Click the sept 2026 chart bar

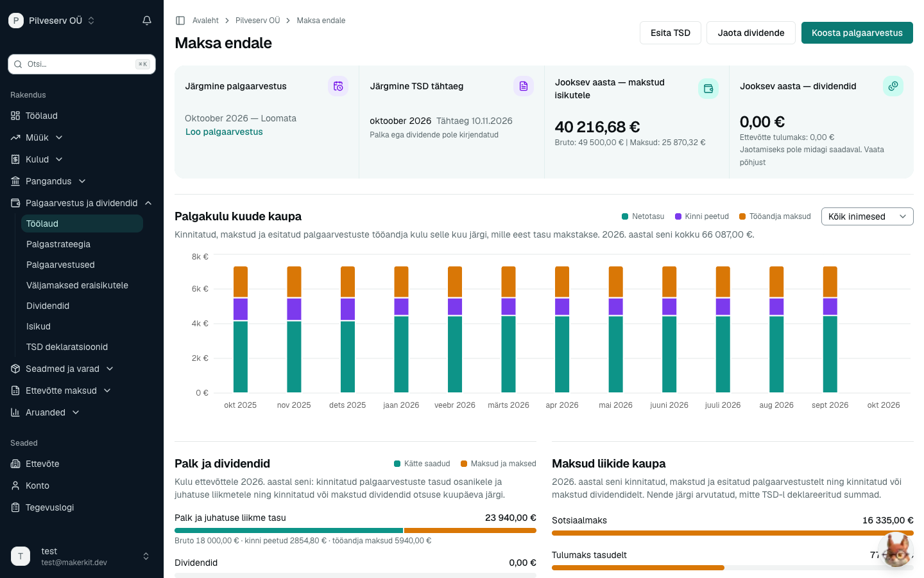(x=830, y=329)
